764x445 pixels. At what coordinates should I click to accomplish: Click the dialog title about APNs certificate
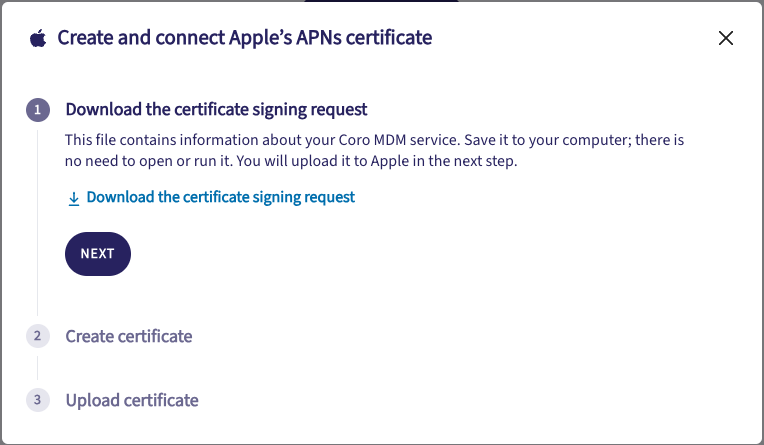[x=245, y=38]
